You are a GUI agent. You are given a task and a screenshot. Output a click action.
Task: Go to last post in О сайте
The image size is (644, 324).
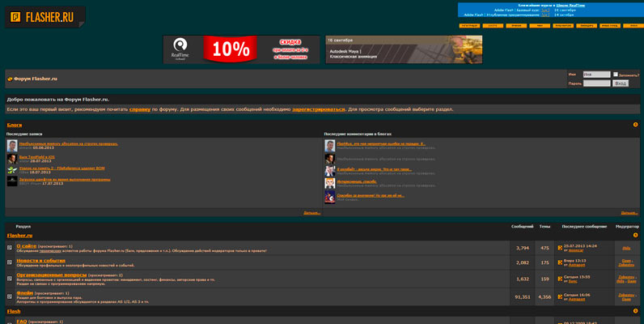[x=560, y=248]
